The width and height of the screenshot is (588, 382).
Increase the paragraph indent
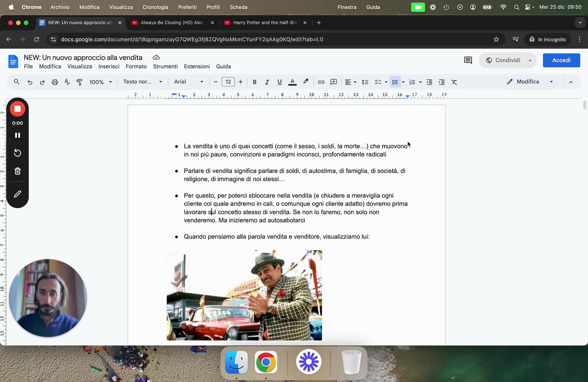[x=441, y=82]
